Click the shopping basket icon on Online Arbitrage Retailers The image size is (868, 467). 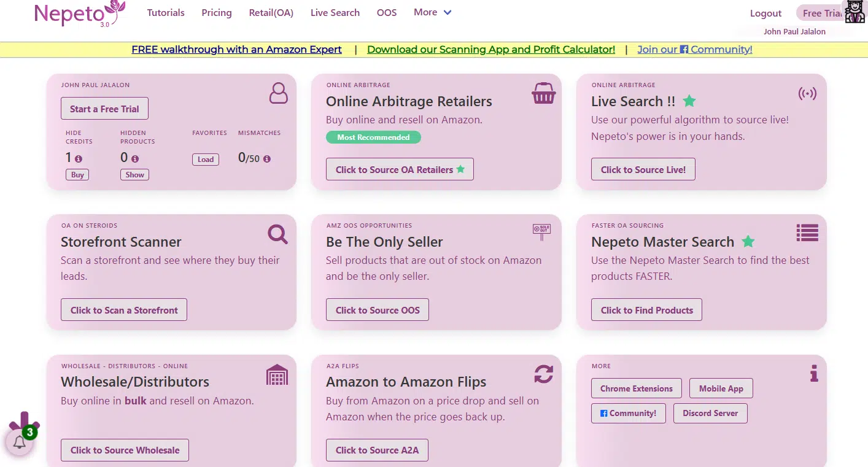(x=543, y=93)
